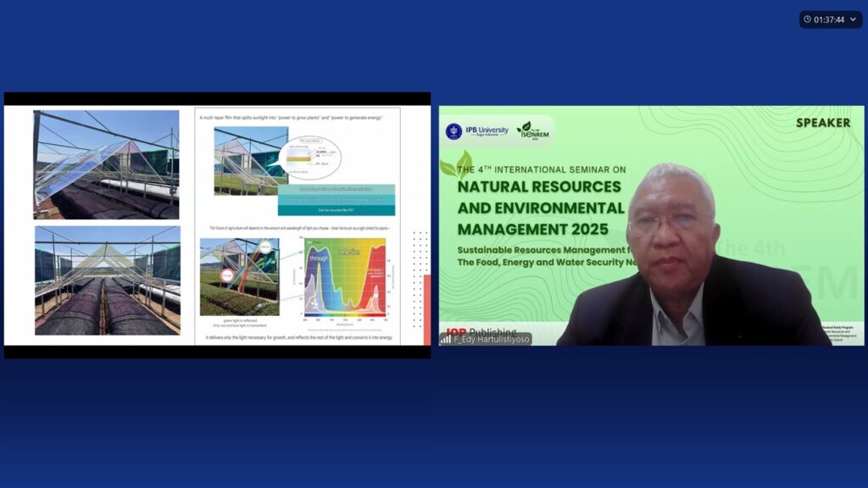Click the SPEAKER label on video tile

pos(822,123)
